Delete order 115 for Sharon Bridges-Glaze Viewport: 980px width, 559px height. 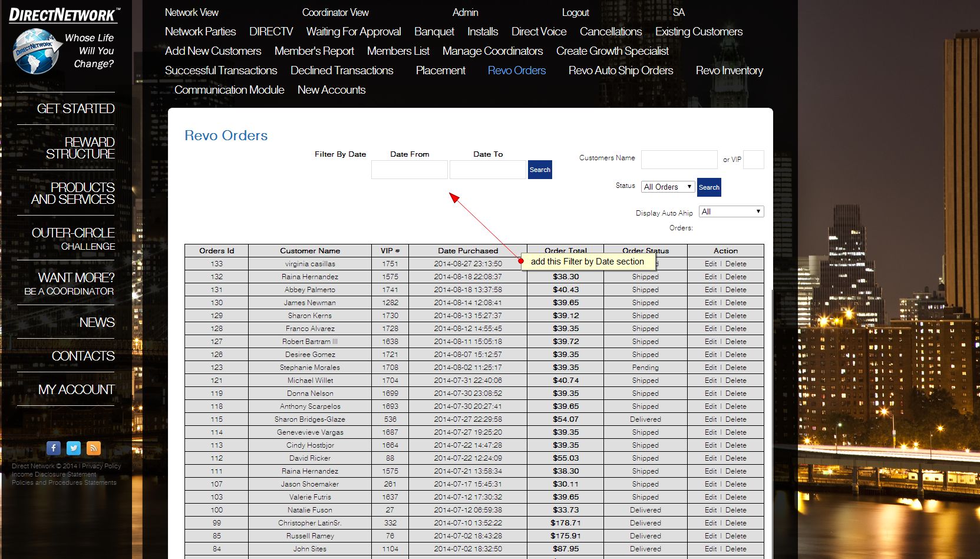click(736, 419)
